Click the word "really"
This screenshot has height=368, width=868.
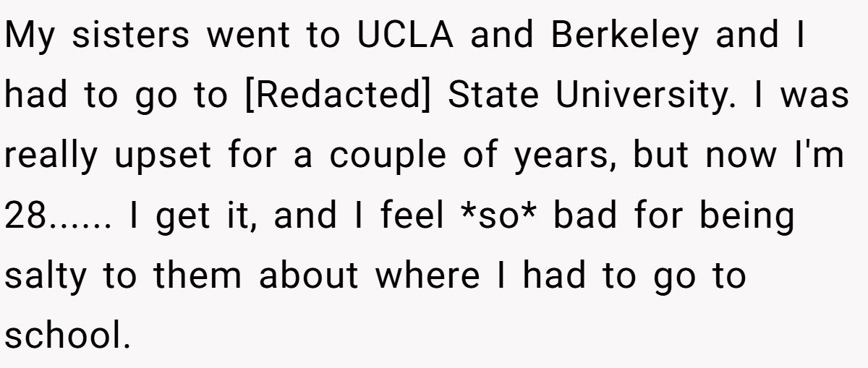[55, 157]
